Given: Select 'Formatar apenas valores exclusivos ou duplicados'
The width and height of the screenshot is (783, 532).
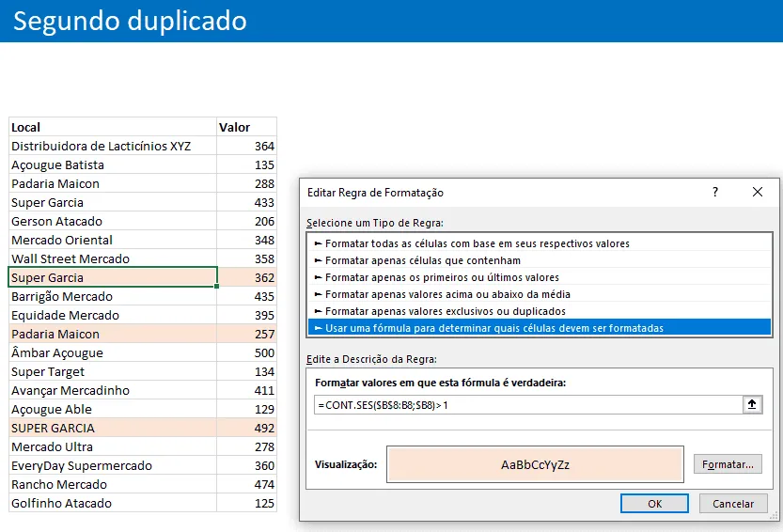Looking at the screenshot, I should pyautogui.click(x=540, y=311).
